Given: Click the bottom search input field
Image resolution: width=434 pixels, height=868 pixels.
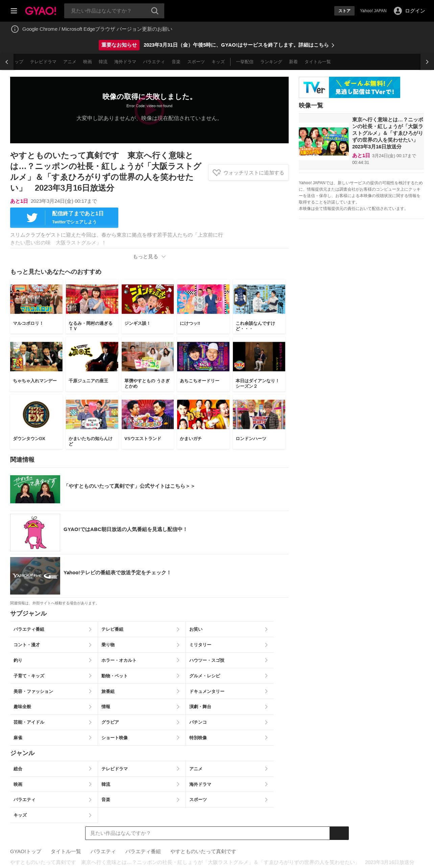Looking at the screenshot, I should [x=208, y=833].
